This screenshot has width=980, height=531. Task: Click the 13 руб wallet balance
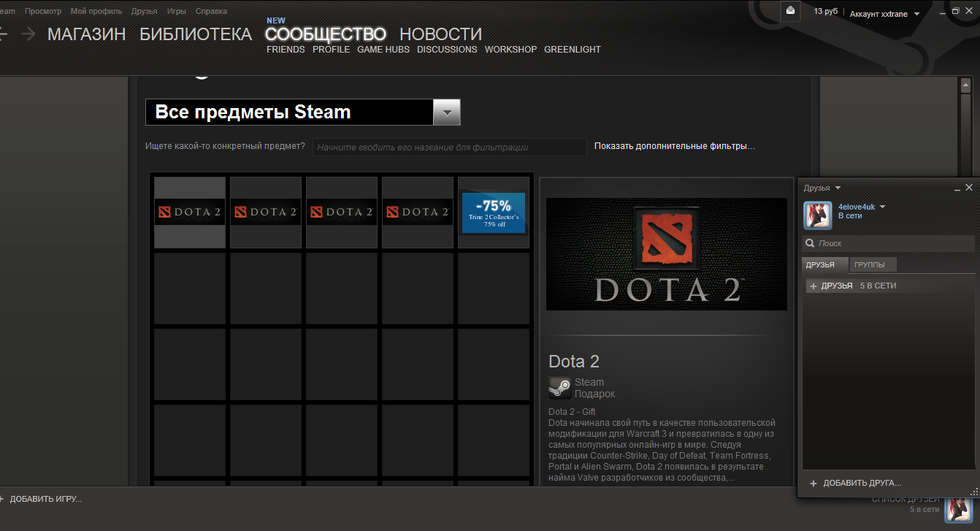826,12
